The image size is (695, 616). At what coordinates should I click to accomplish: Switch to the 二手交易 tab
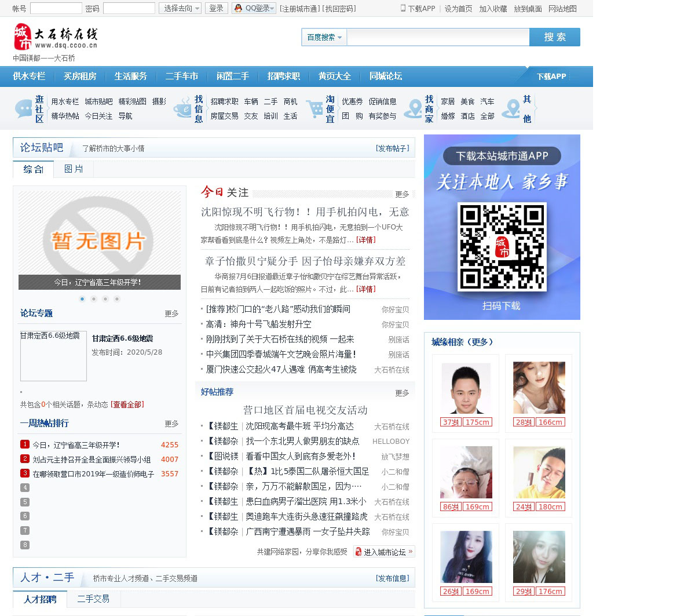pyautogui.click(x=93, y=599)
